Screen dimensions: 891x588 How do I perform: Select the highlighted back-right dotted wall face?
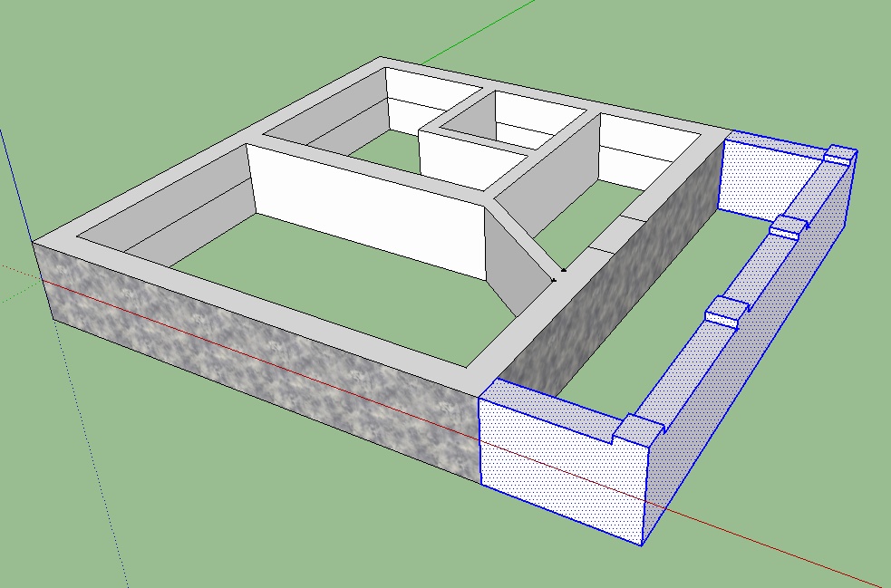[770, 178]
